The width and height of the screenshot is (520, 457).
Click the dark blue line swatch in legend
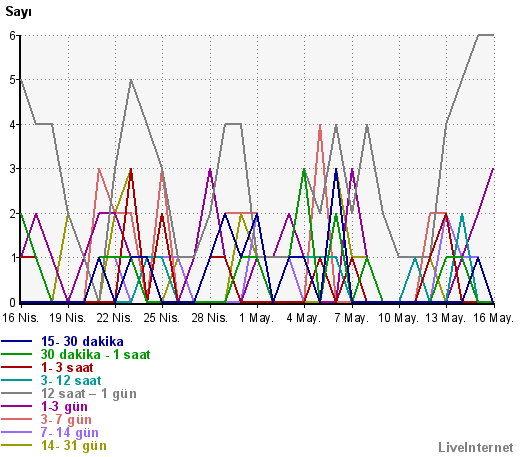[17, 341]
